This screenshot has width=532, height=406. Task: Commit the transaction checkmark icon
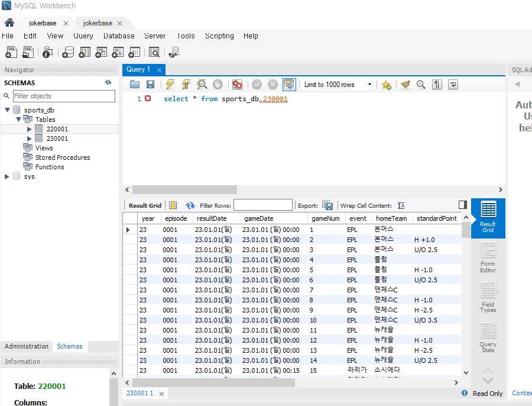(x=257, y=84)
